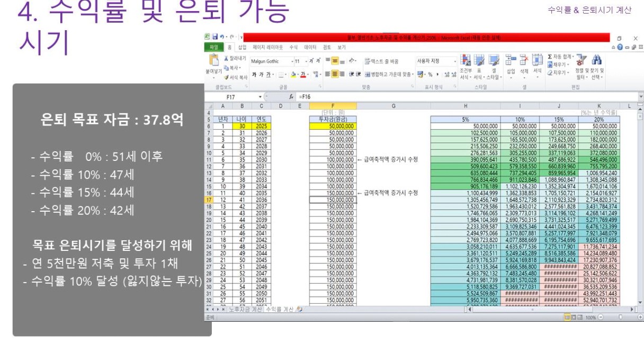Click the Paste (붙여넣기) clipboard icon
This screenshot has width=644, height=362.
click(214, 60)
